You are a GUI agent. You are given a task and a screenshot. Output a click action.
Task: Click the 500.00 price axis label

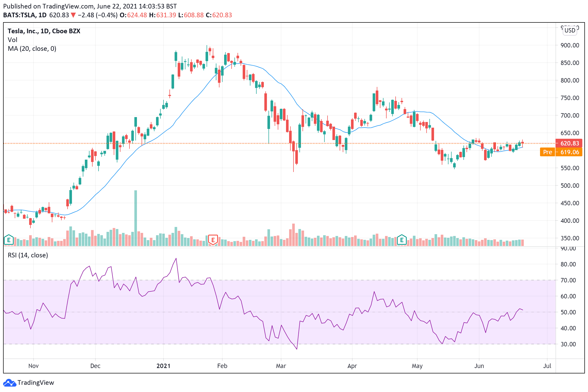pyautogui.click(x=570, y=186)
